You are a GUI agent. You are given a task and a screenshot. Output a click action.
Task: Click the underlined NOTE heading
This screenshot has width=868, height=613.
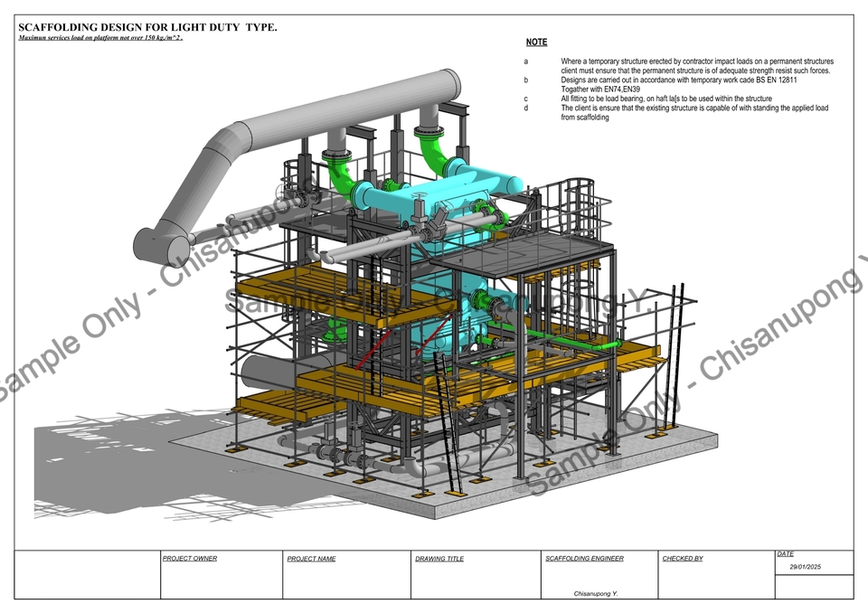(x=536, y=42)
